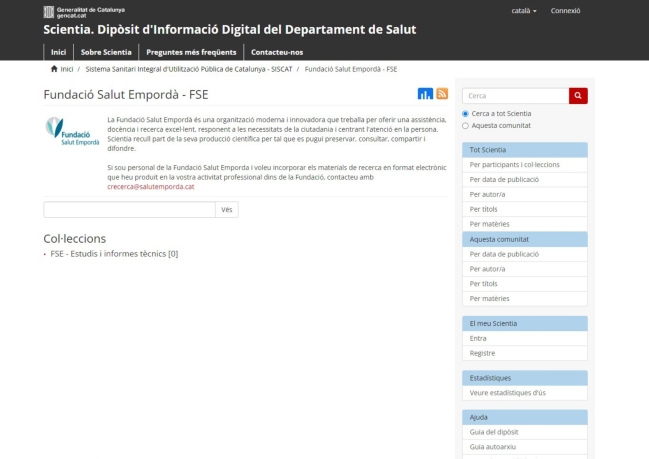Open Preguntes més freqüents tab

point(191,52)
